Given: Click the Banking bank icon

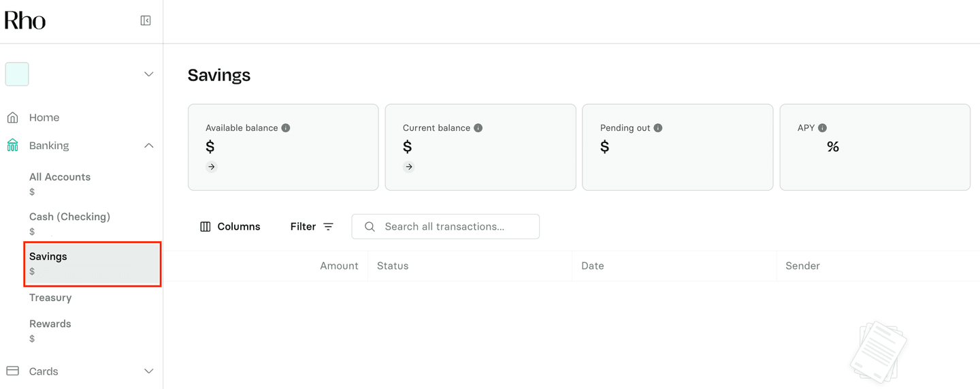Looking at the screenshot, I should [12, 146].
